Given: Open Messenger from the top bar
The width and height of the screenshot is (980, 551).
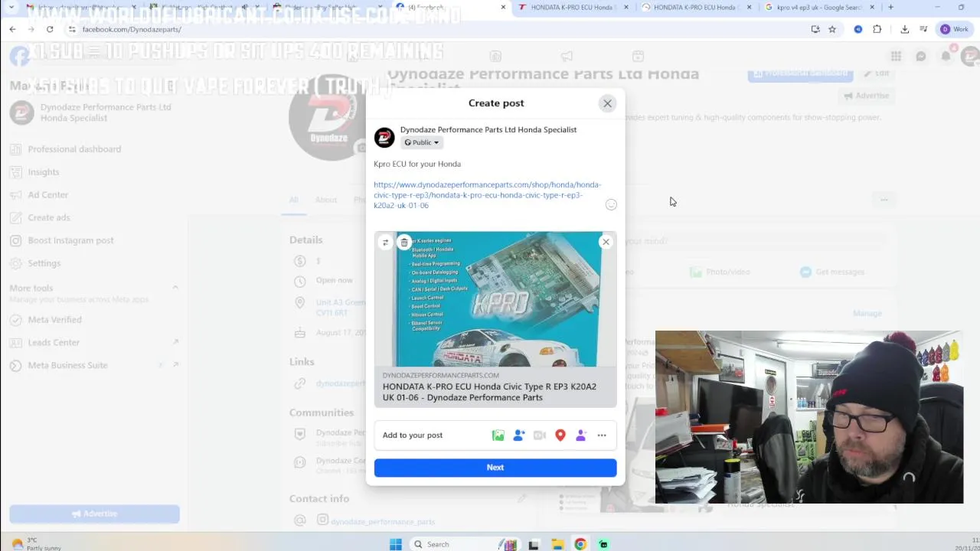Looking at the screenshot, I should [921, 56].
